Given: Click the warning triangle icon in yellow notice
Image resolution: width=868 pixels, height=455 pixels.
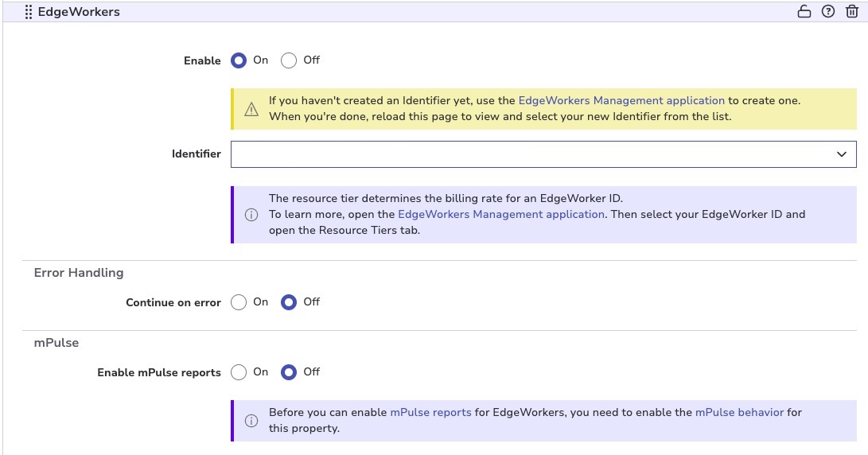Looking at the screenshot, I should point(251,109).
